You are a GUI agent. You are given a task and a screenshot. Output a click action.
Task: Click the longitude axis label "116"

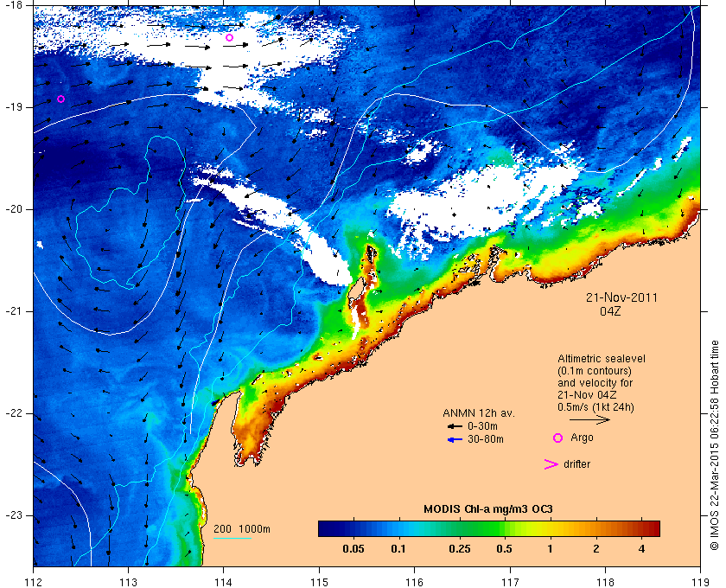point(414,583)
